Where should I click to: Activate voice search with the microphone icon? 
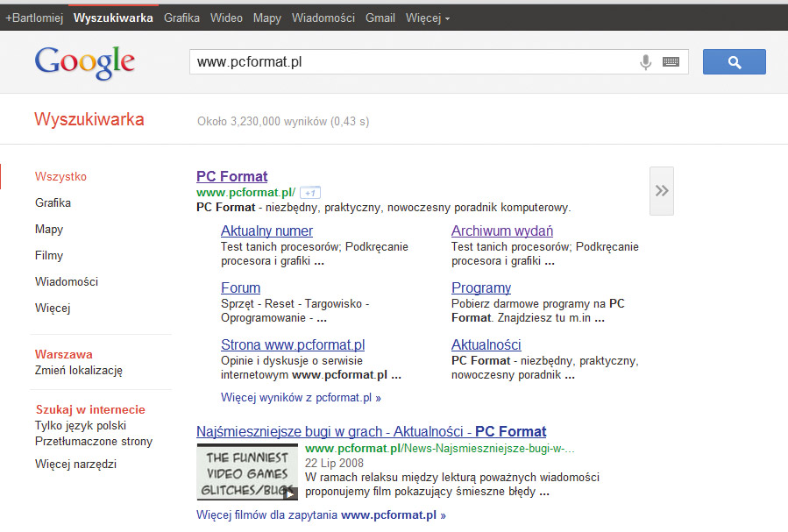point(646,61)
